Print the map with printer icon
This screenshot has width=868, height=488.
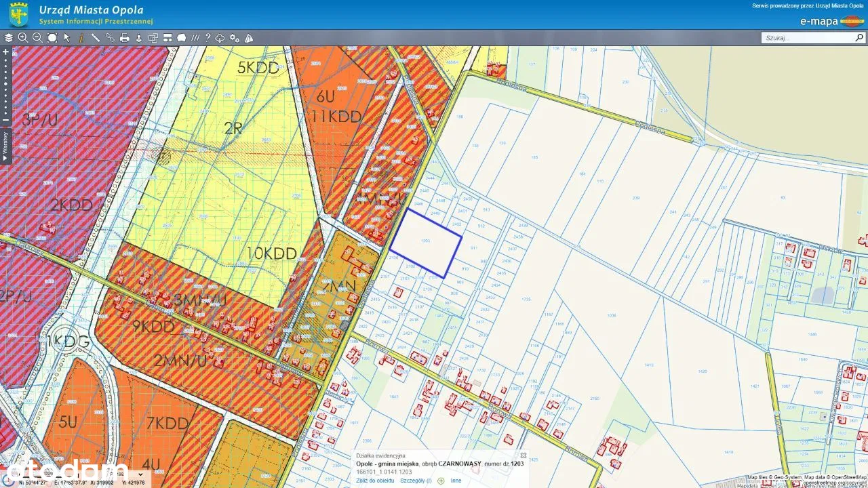pyautogui.click(x=125, y=38)
